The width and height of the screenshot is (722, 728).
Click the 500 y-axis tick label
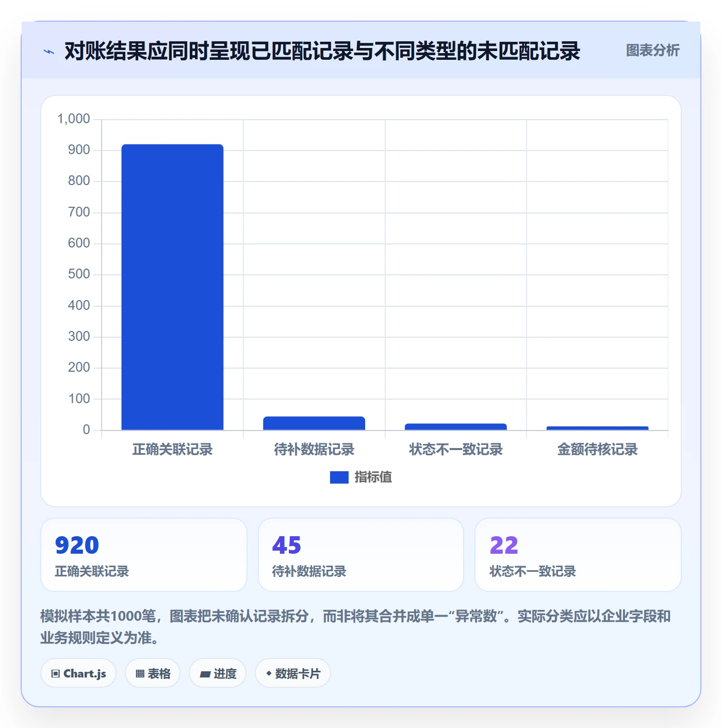[x=79, y=274]
